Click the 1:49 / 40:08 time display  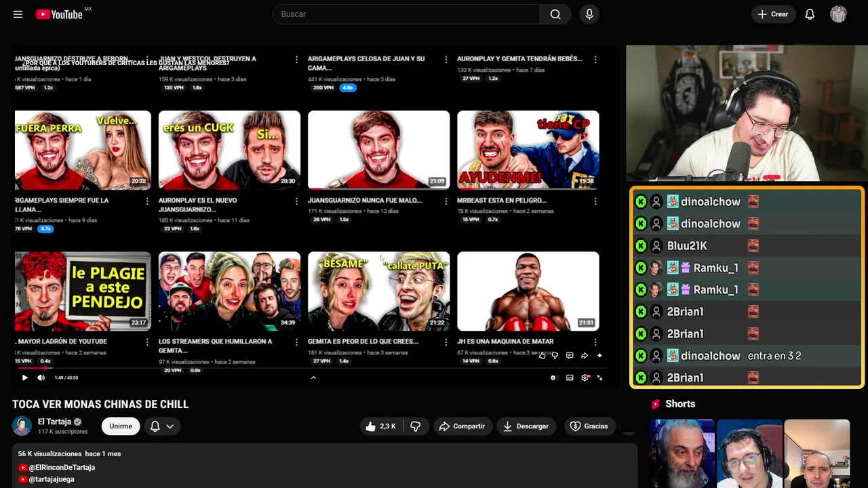[x=66, y=378]
